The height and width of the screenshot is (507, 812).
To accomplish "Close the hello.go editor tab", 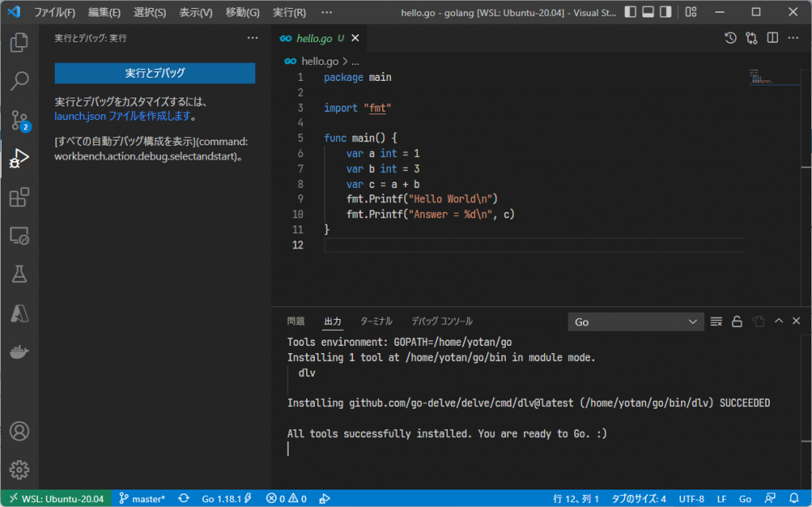I will point(355,38).
